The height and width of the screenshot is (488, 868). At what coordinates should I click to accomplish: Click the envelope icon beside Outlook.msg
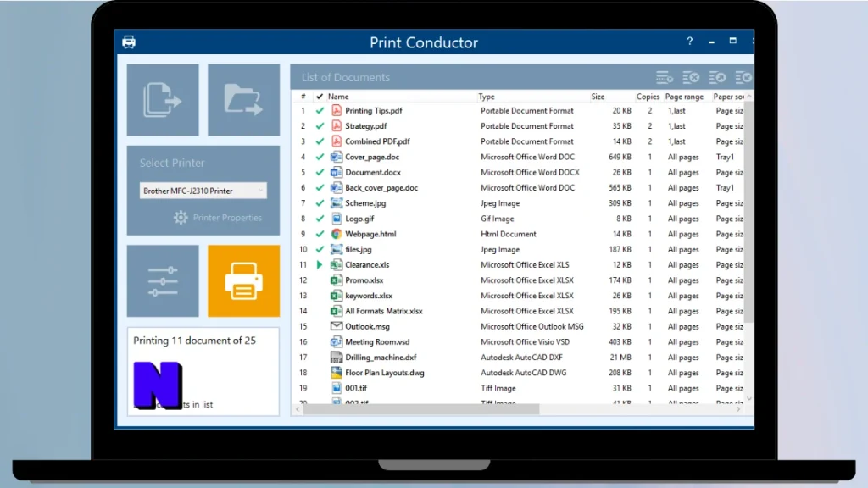(336, 326)
